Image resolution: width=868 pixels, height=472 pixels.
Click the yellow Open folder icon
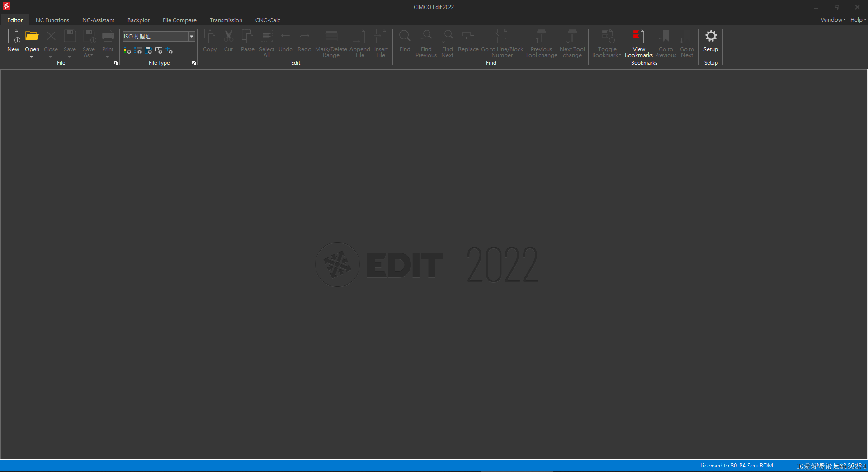pos(32,36)
